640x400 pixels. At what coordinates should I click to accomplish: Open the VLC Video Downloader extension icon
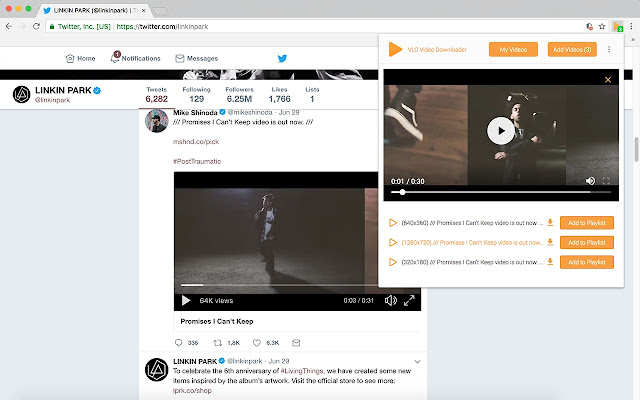pyautogui.click(x=618, y=27)
